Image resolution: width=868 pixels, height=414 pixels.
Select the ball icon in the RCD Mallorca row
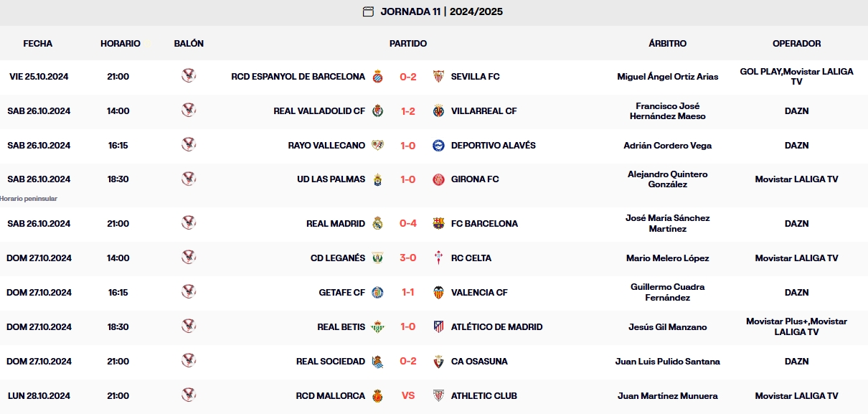(189, 395)
